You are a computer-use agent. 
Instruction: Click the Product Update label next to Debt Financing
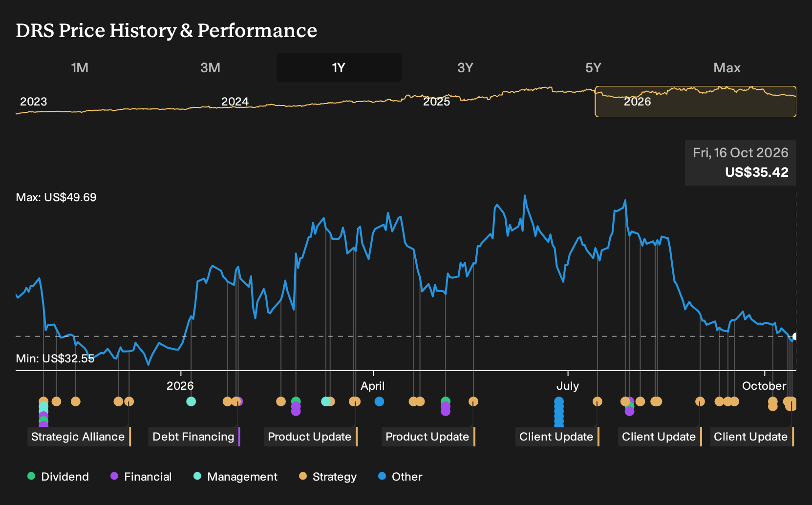pos(311,437)
